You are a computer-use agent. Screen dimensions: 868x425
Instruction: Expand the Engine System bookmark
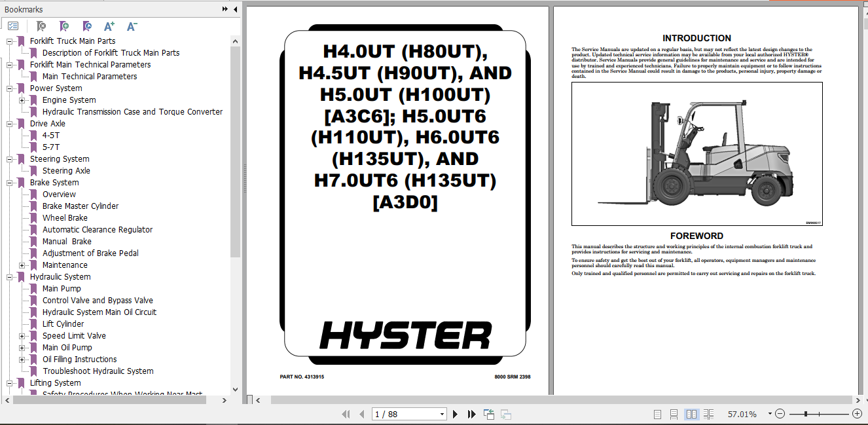22,100
